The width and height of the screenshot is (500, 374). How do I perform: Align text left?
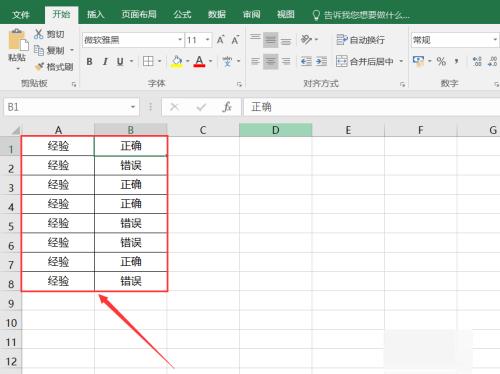255,61
